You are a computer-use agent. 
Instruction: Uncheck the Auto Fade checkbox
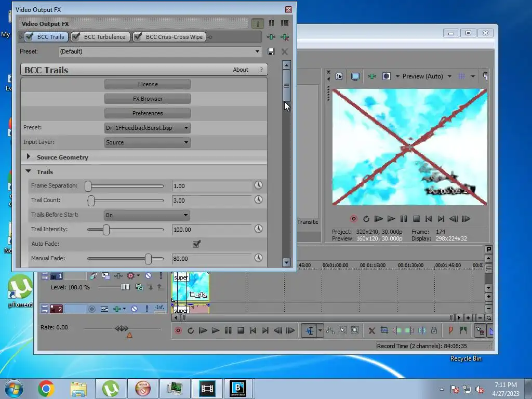point(196,244)
